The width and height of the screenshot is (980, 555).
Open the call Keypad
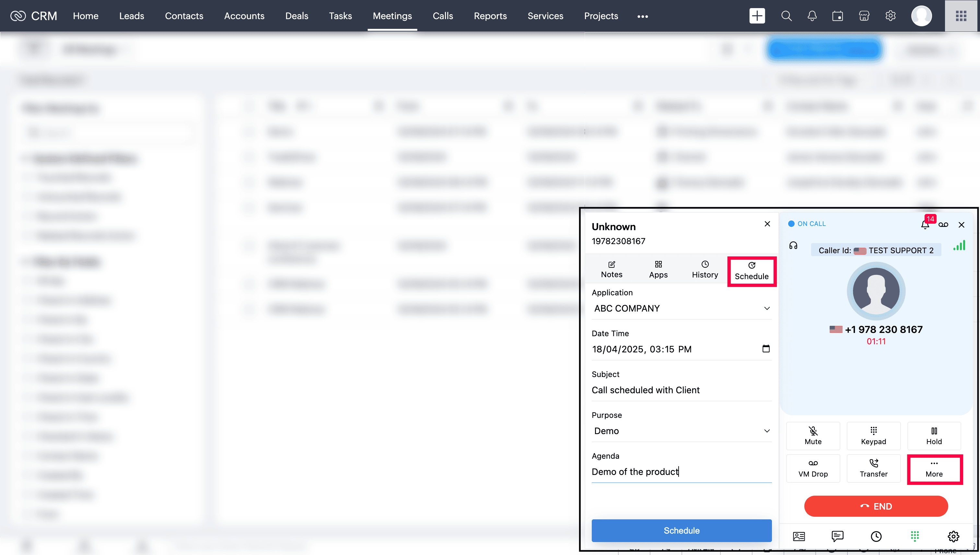(x=873, y=436)
